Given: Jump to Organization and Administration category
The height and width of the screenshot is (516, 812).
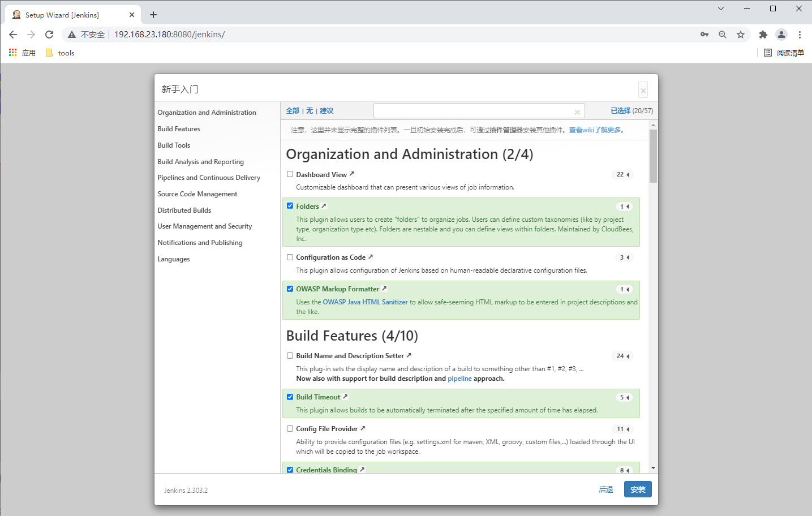Looking at the screenshot, I should pyautogui.click(x=207, y=113).
